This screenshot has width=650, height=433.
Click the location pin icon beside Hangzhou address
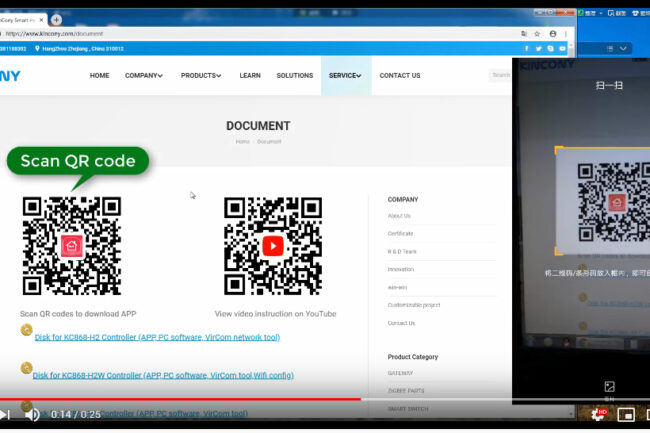click(x=37, y=48)
